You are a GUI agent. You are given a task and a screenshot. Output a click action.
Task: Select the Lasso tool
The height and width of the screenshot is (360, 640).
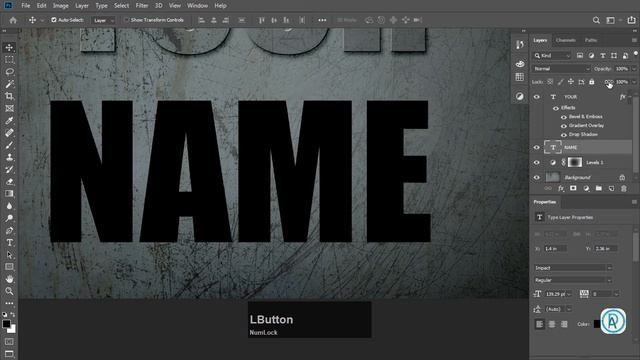[9, 72]
